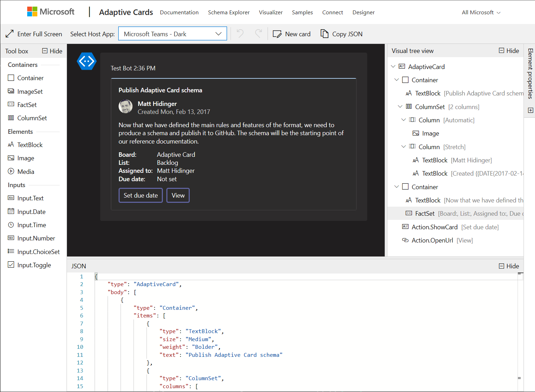The width and height of the screenshot is (535, 392).
Task: Collapse the ColumnSet tree node
Action: 400,107
